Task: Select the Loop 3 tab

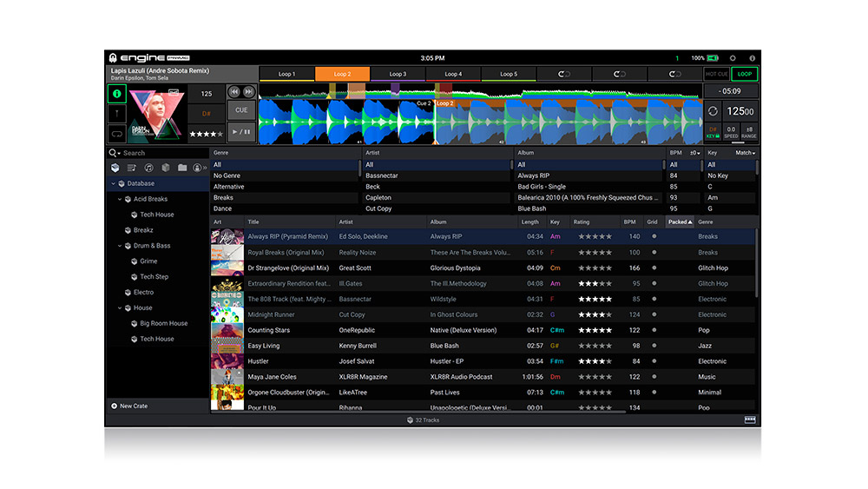Action: point(398,75)
